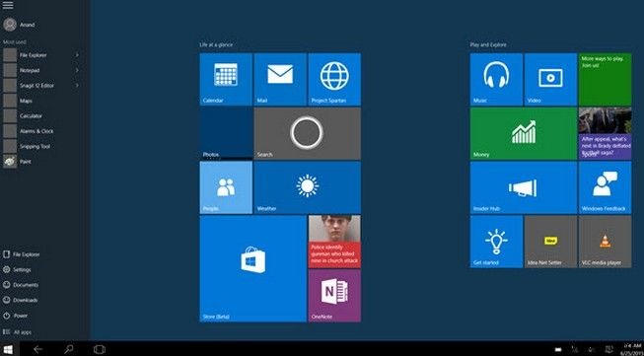Launch Snipping Tool
The image size is (644, 356).
point(41,146)
